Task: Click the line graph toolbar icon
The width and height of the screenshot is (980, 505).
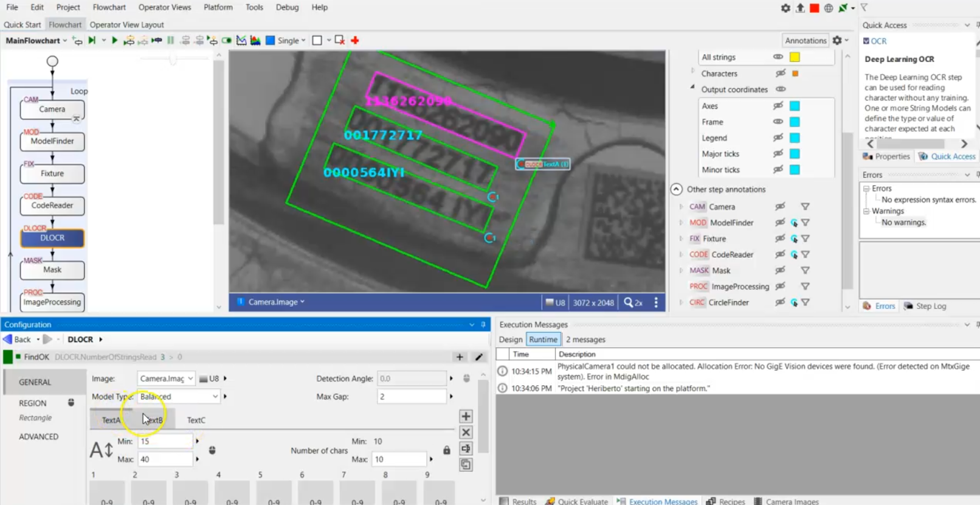Action: coord(241,40)
